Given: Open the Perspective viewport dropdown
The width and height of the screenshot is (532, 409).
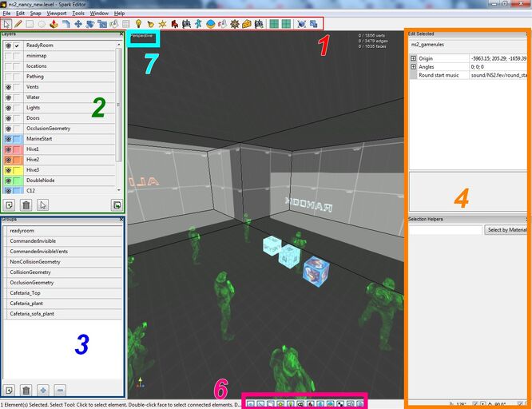Looking at the screenshot, I should 142,36.
